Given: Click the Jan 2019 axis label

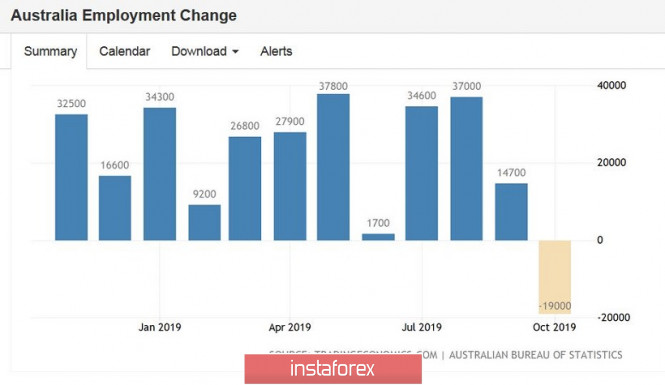Looking at the screenshot, I should (x=159, y=327).
